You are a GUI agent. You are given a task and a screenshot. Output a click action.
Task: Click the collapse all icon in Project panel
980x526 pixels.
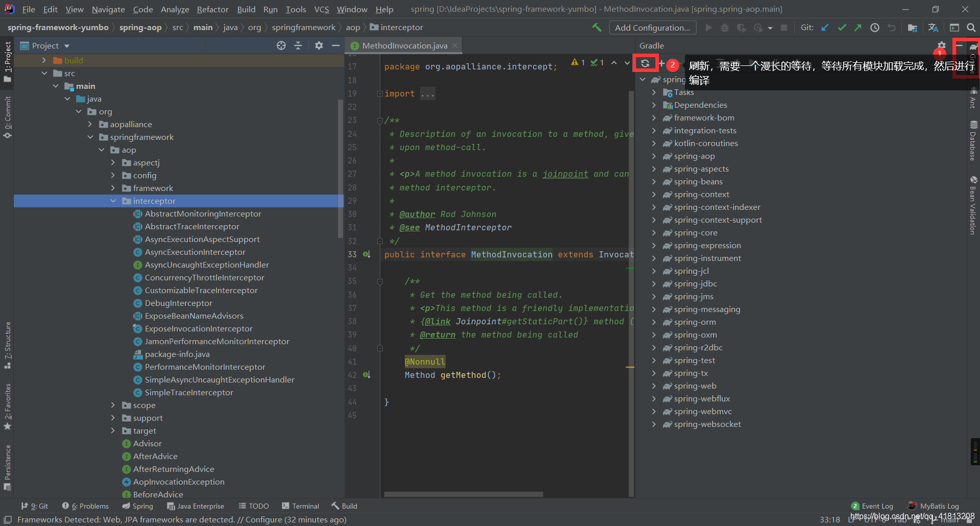(x=298, y=45)
